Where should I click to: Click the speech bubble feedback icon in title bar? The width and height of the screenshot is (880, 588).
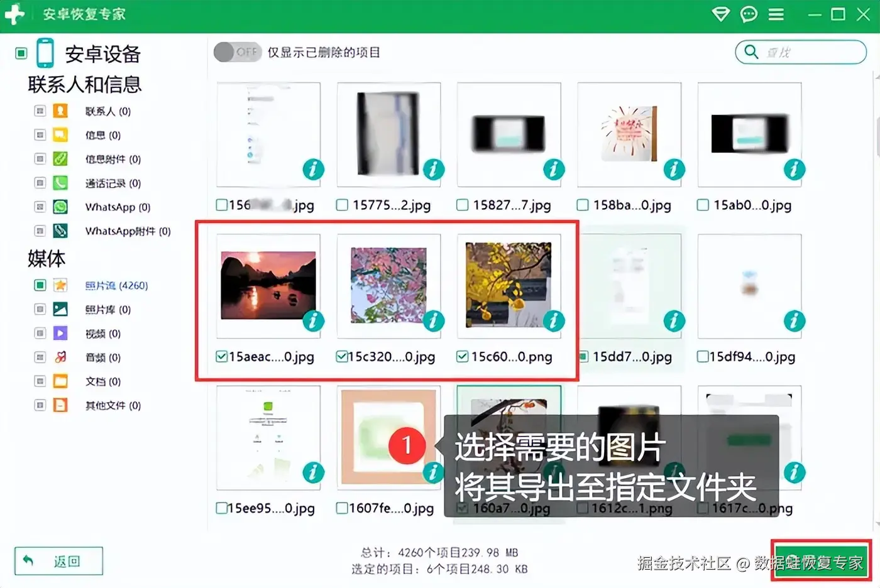coord(749,14)
